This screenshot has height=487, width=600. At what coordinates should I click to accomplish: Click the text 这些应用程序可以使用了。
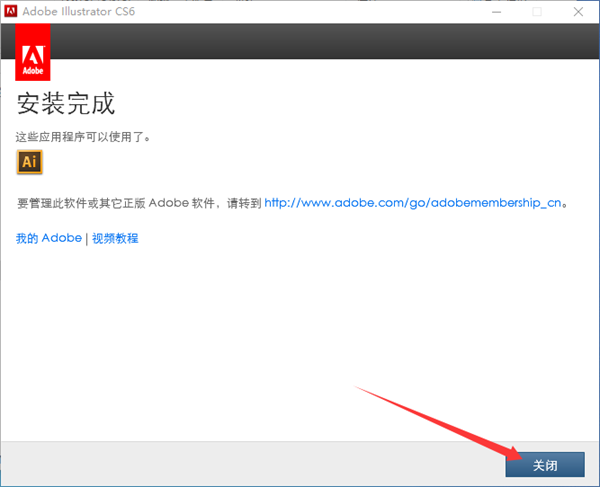click(x=83, y=137)
